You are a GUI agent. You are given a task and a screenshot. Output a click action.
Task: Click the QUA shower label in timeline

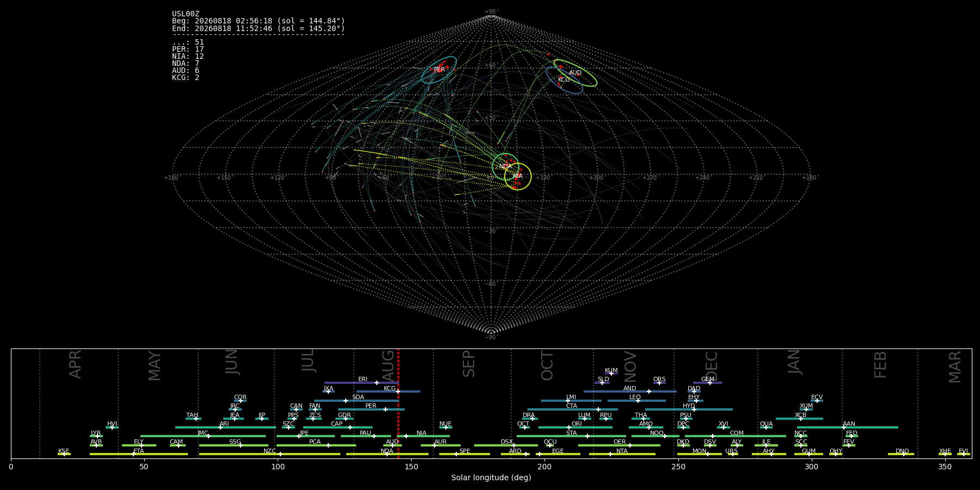point(766,424)
